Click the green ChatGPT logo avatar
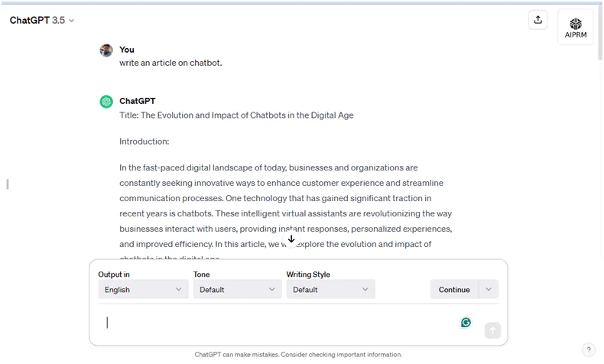Image resolution: width=604 pixels, height=364 pixels. 106,102
